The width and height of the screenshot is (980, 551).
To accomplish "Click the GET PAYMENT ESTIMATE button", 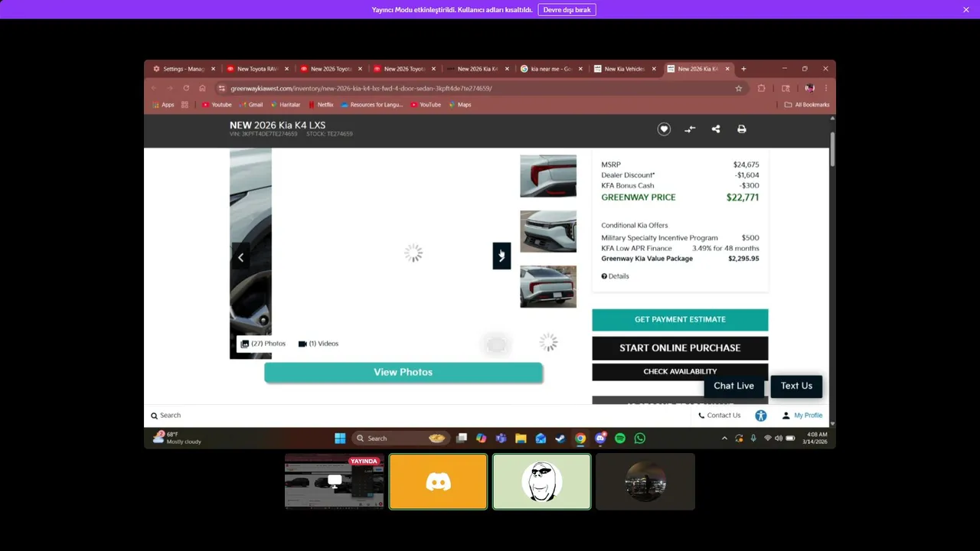I will tap(680, 320).
